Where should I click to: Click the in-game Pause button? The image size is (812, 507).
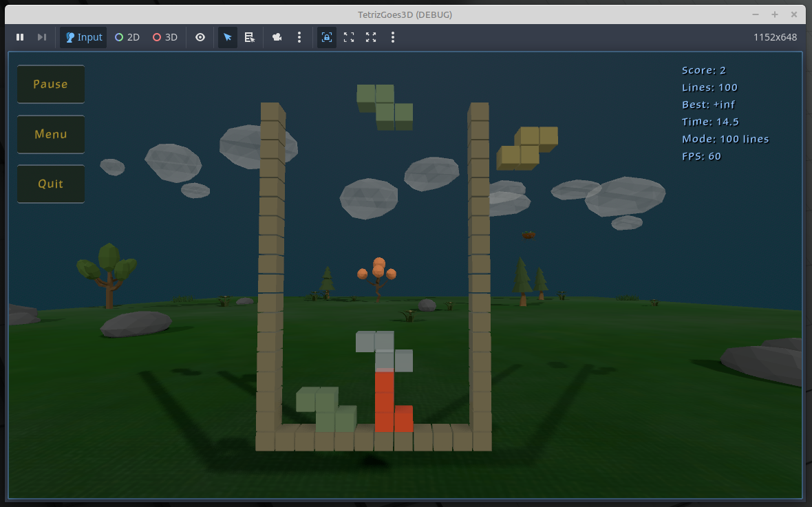(x=51, y=84)
